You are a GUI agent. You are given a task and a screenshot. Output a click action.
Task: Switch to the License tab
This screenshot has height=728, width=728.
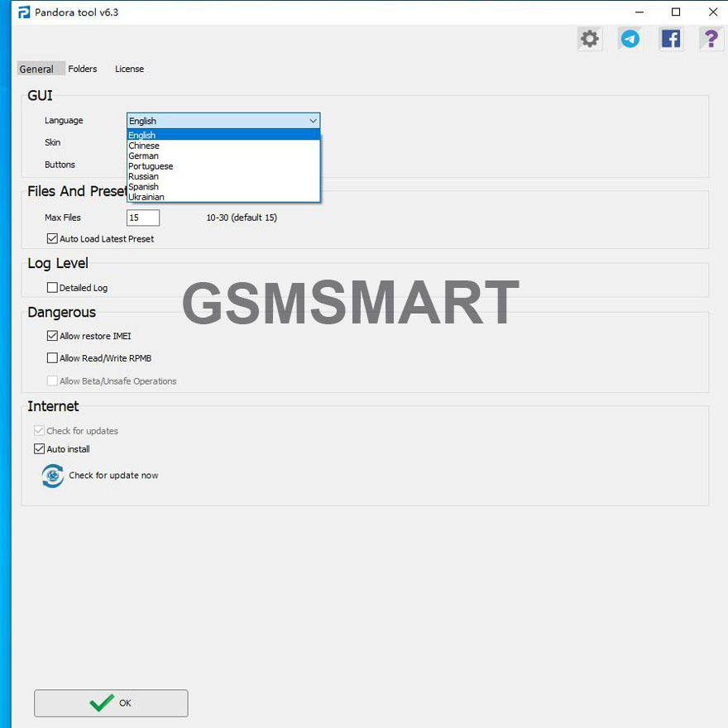click(130, 69)
